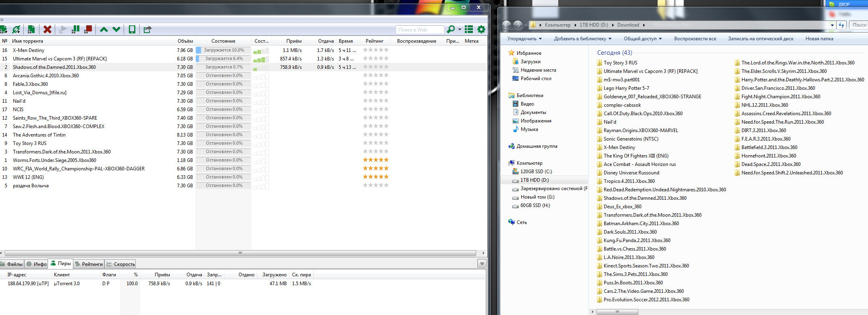Open the Рейтинги tab
The height and width of the screenshot is (315, 868).
pos(89,264)
